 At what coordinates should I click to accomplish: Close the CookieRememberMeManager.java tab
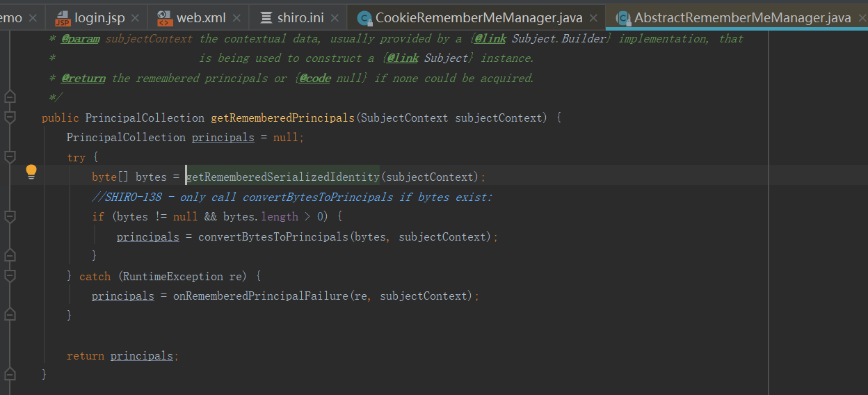[593, 18]
